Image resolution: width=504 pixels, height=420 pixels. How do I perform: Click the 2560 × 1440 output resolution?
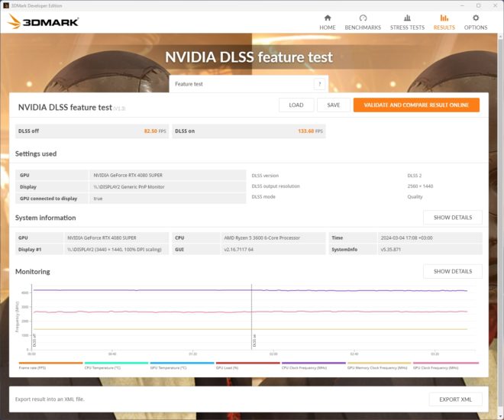[420, 186]
